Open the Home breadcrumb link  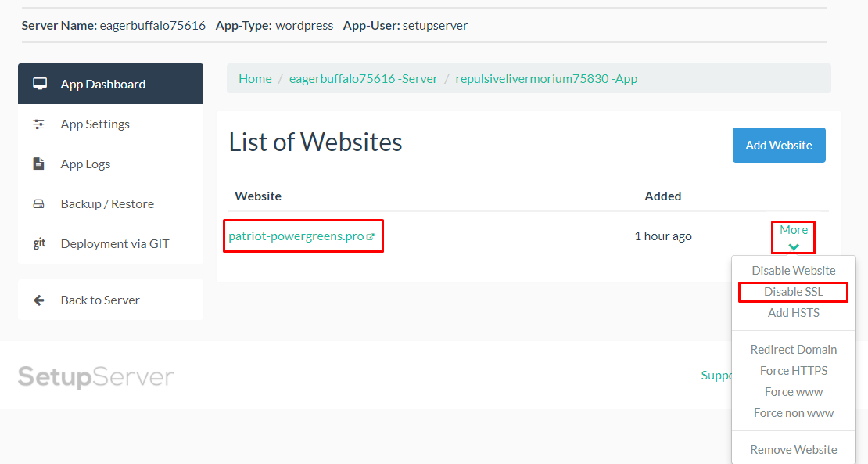[255, 78]
